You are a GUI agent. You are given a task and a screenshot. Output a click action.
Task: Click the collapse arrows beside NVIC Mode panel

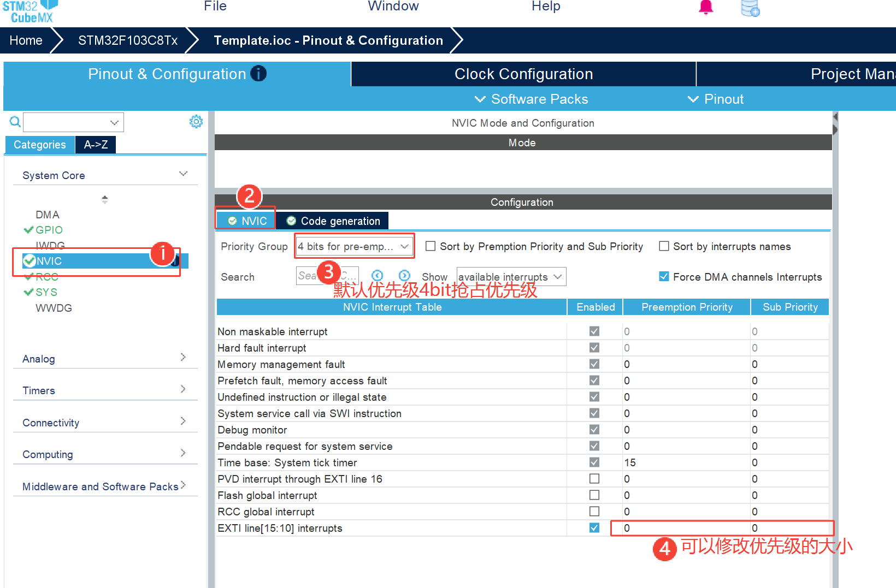coord(835,123)
